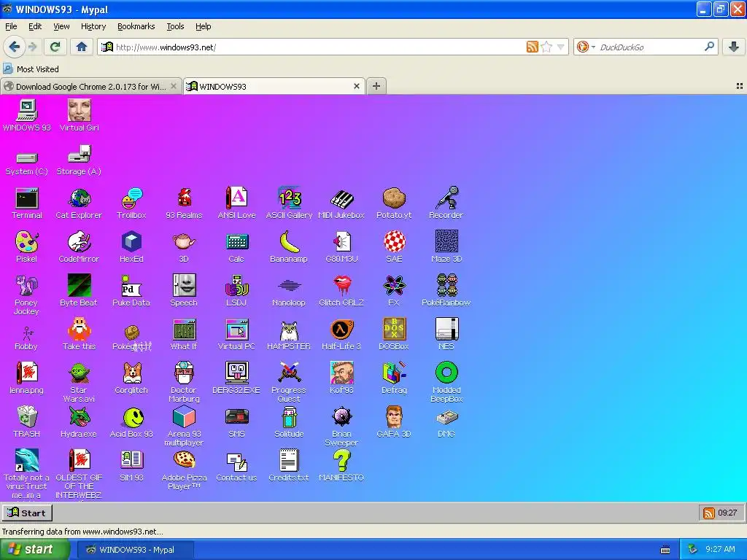Open HexEd
This screenshot has width=747, height=560.
coord(131,247)
